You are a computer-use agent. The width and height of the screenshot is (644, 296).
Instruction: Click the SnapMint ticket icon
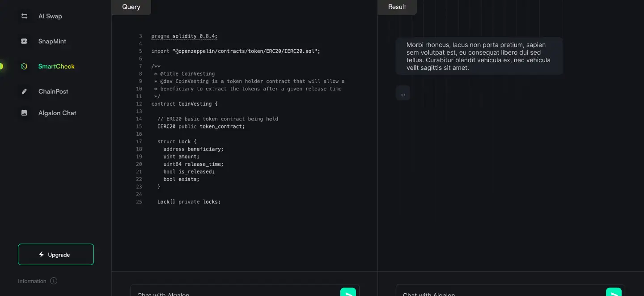click(x=24, y=41)
